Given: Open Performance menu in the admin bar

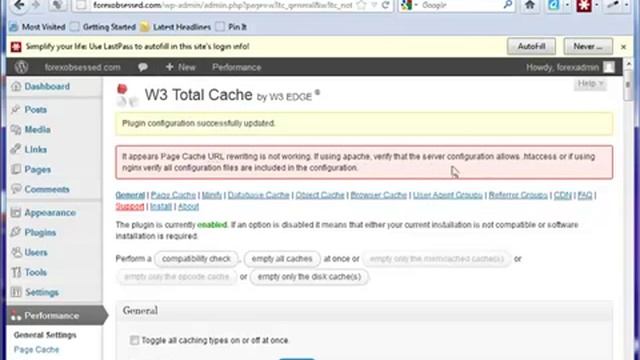Looking at the screenshot, I should [x=236, y=67].
